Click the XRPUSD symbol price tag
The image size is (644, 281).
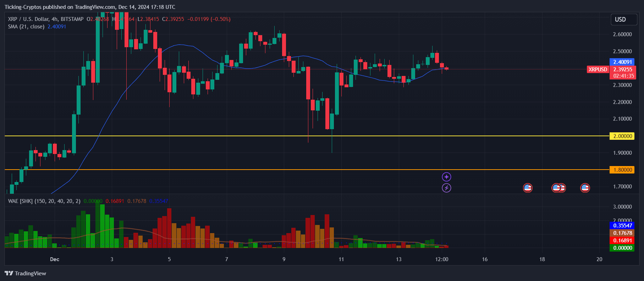[598, 70]
